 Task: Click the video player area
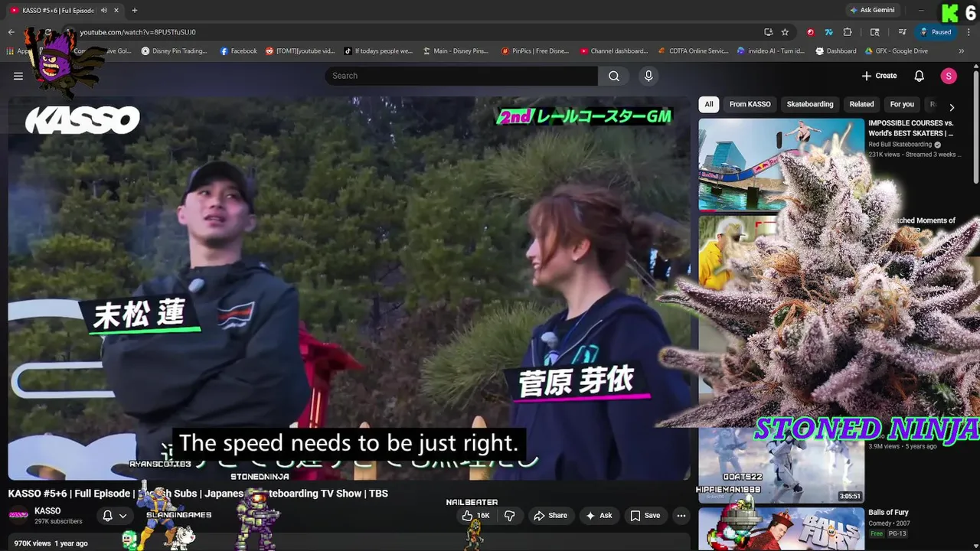coord(349,289)
